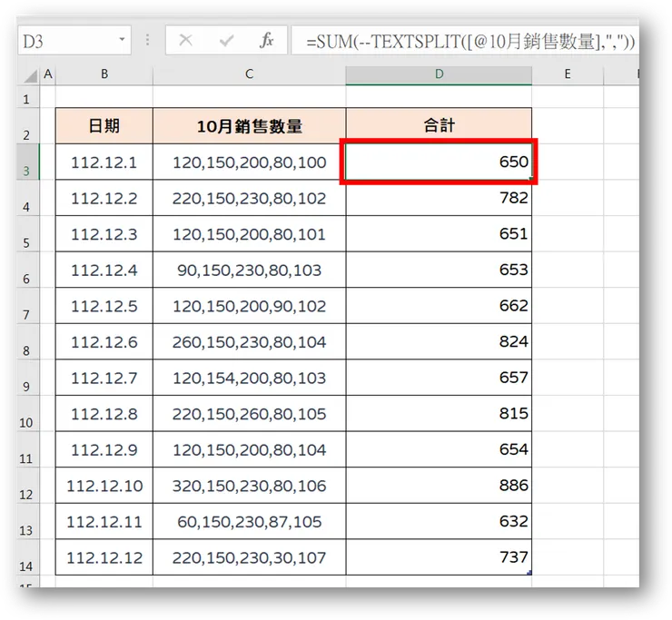Select row 14 header
Image resolution: width=672 pixels, height=620 pixels.
26,558
